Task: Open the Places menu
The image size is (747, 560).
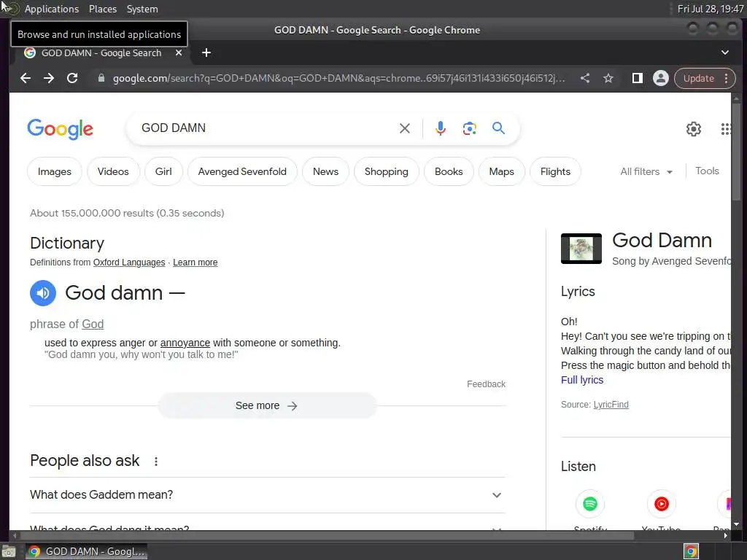Action: [102, 9]
